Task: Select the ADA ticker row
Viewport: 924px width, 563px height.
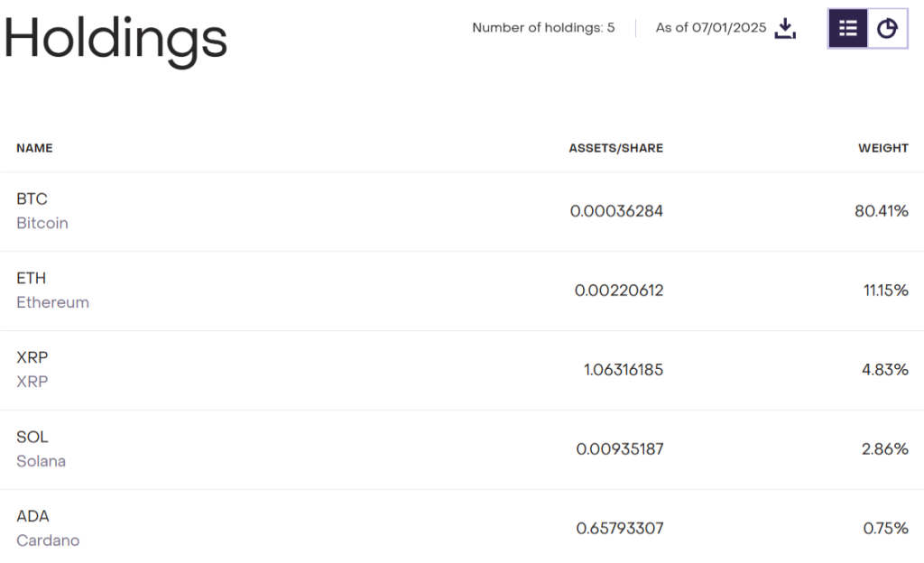Action: click(32, 517)
